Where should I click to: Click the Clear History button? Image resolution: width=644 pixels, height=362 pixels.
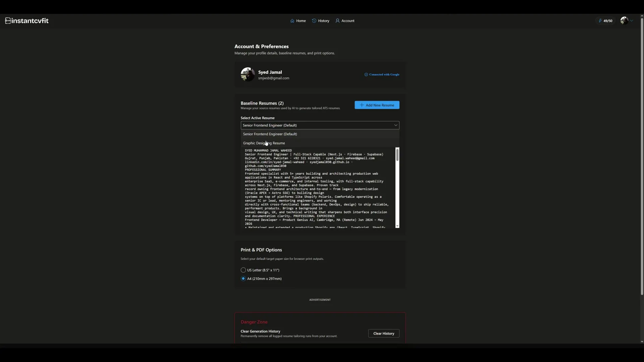384,334
